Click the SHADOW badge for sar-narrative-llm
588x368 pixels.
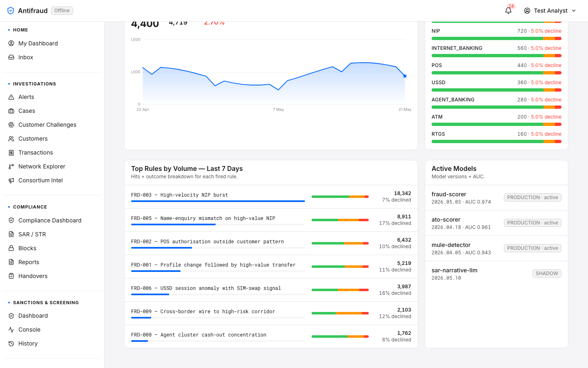coord(547,274)
